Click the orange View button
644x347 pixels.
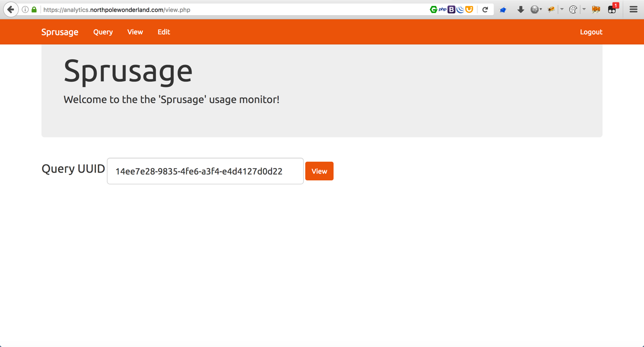319,171
